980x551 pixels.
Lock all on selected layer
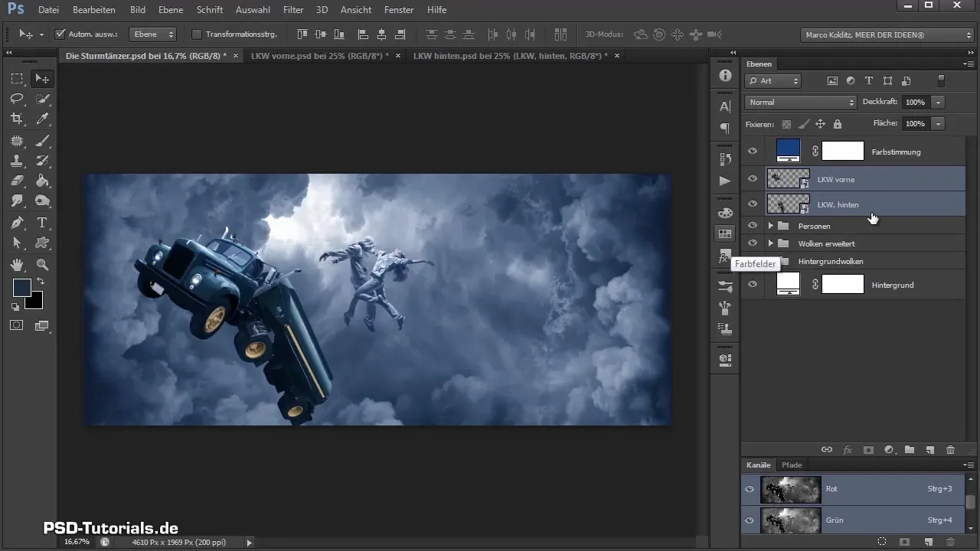[837, 124]
